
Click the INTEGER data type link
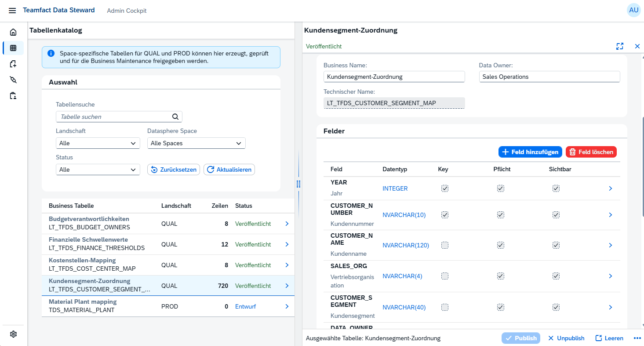pyautogui.click(x=395, y=188)
